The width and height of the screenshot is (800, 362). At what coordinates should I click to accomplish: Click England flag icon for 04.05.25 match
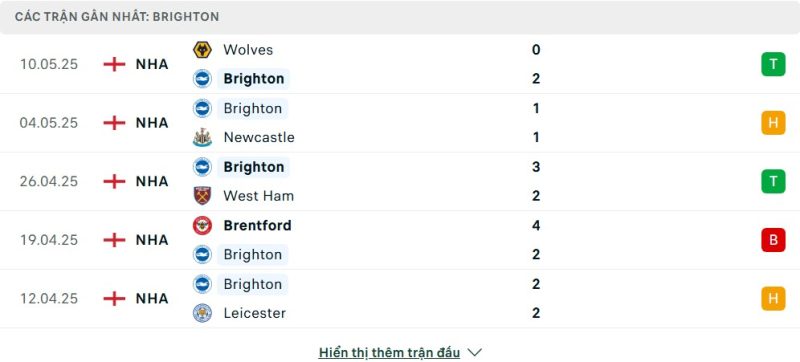point(114,123)
